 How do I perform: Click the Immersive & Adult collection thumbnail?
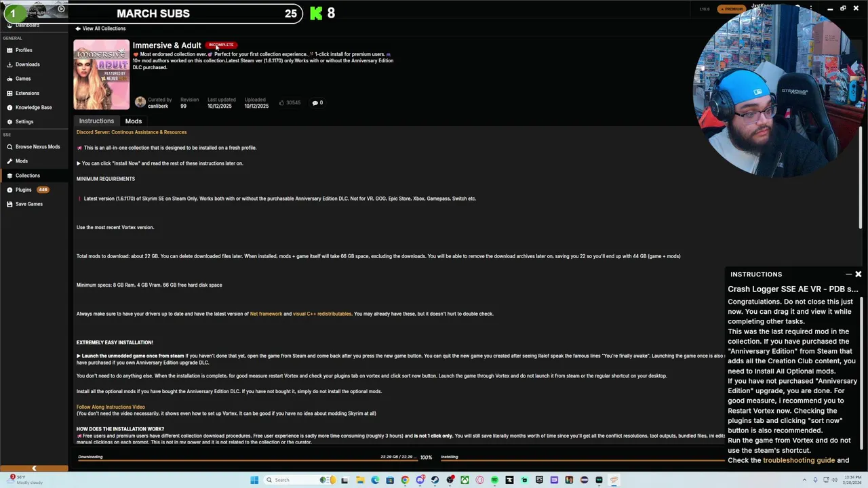(102, 75)
